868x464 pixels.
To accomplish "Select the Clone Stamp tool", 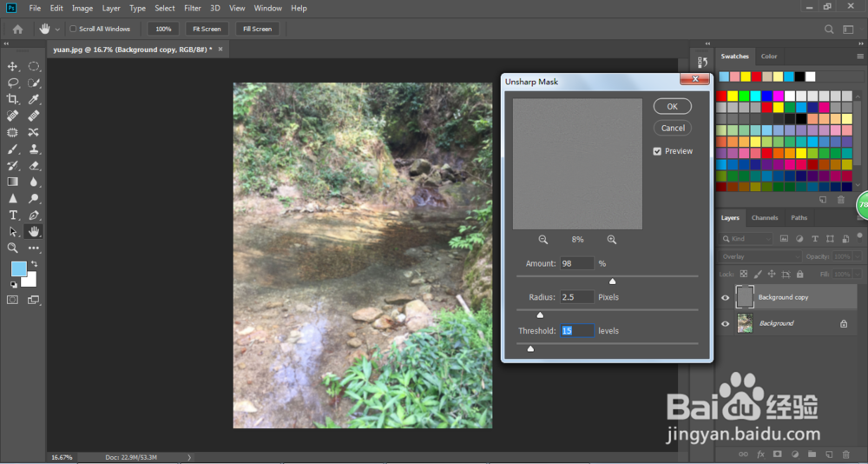I will [x=34, y=149].
